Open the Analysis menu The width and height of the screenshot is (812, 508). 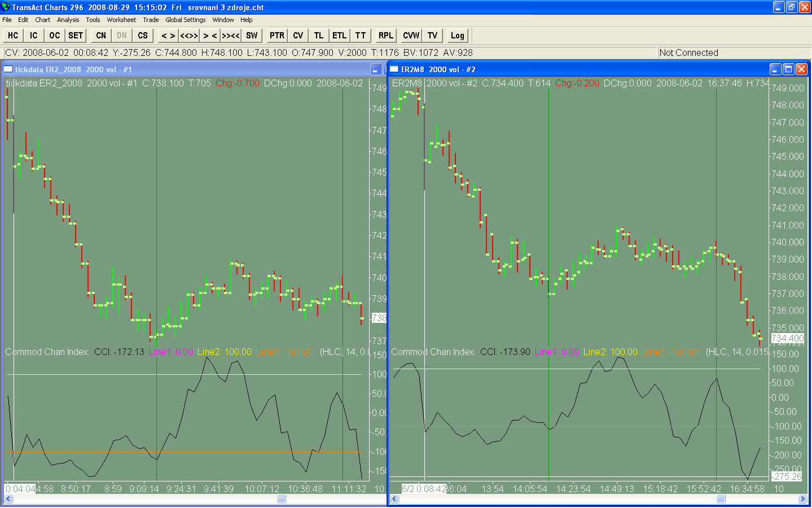(68, 20)
